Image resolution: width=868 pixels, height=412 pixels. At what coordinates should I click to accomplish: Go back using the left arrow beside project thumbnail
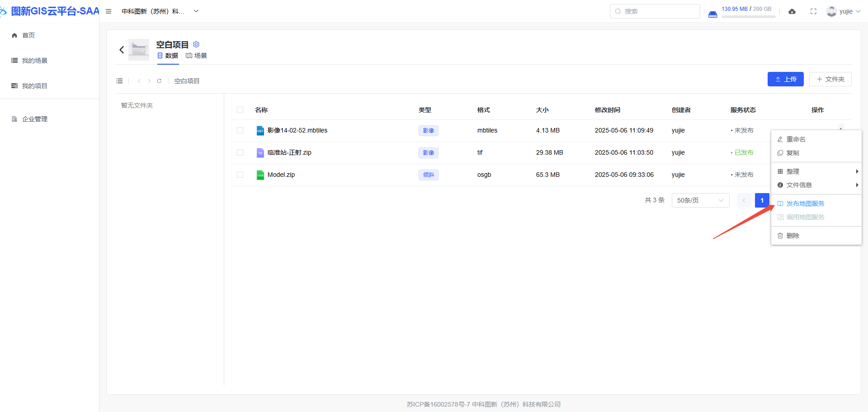tap(122, 50)
